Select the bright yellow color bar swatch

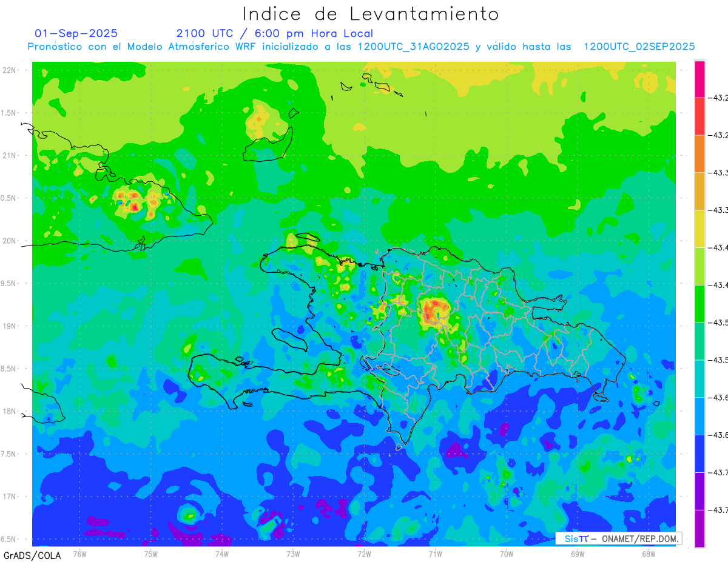tap(699, 229)
